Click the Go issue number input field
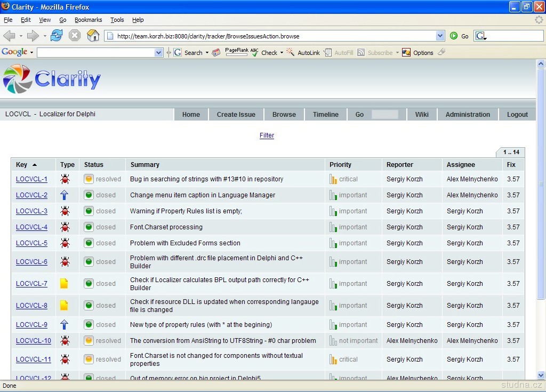 tap(384, 115)
